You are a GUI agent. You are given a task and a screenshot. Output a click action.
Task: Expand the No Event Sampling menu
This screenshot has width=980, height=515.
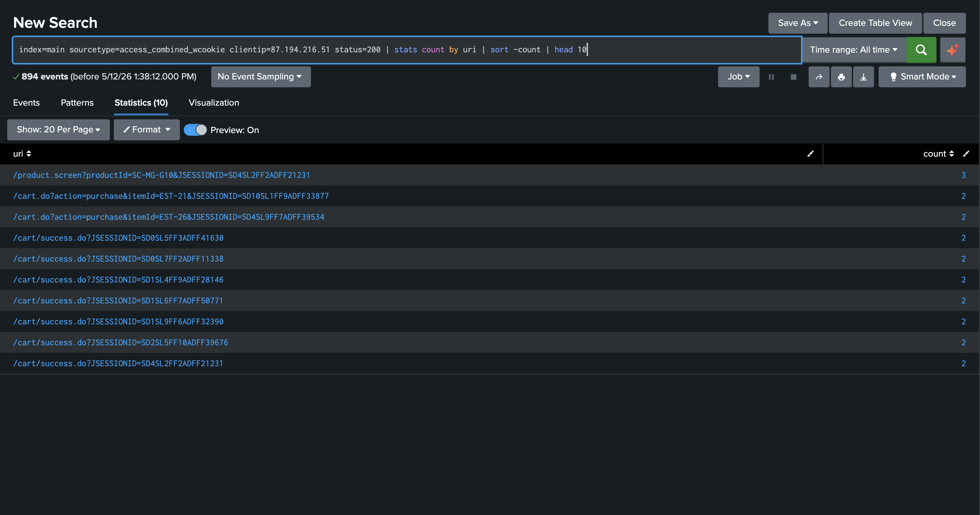pos(261,77)
